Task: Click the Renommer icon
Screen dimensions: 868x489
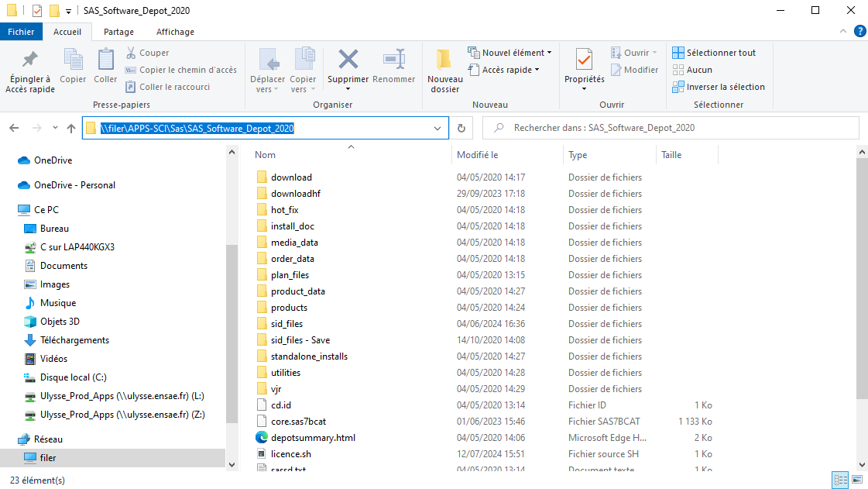Action: pos(394,60)
